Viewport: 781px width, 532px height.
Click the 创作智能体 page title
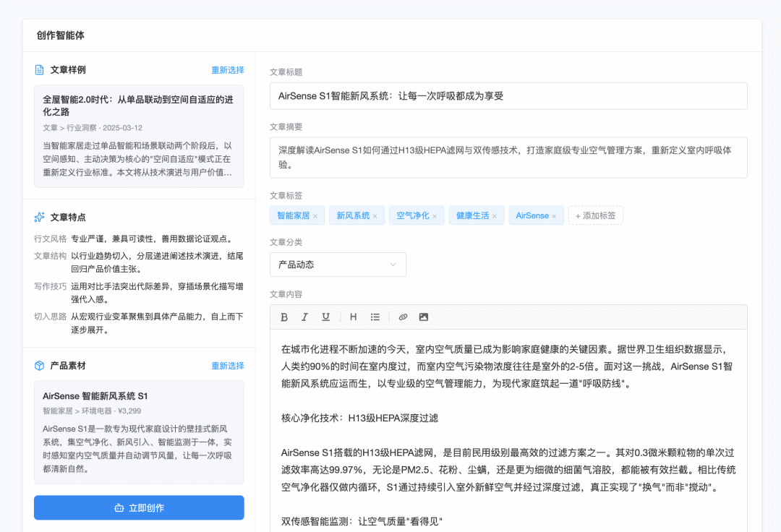click(60, 35)
